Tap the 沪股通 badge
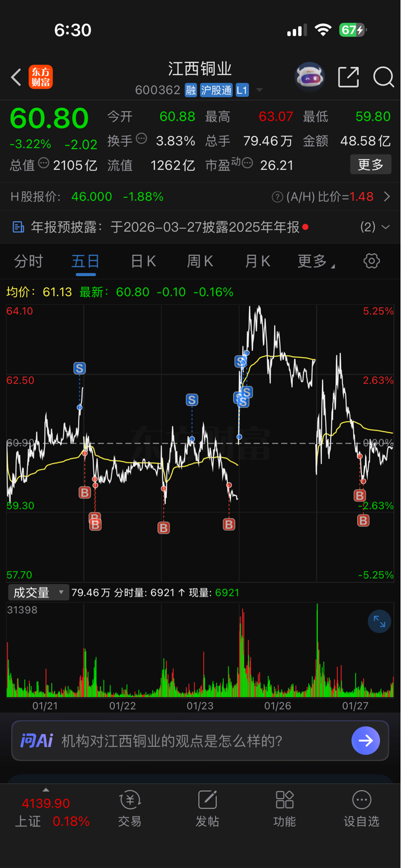Image resolution: width=401 pixels, height=868 pixels. 216,90
